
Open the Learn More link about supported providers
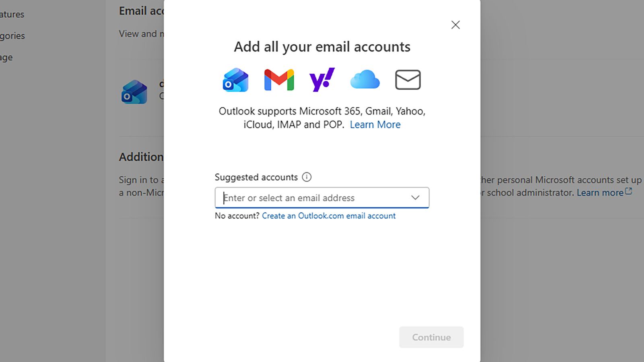pos(375,125)
